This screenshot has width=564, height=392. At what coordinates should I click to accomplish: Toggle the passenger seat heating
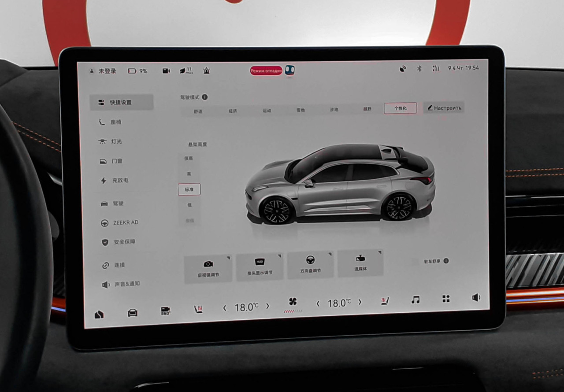(x=385, y=301)
